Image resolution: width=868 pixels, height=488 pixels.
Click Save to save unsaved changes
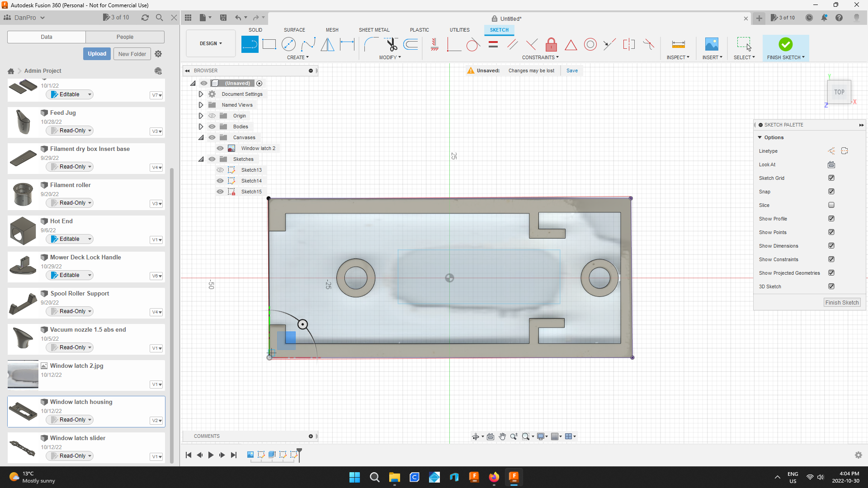(x=571, y=70)
